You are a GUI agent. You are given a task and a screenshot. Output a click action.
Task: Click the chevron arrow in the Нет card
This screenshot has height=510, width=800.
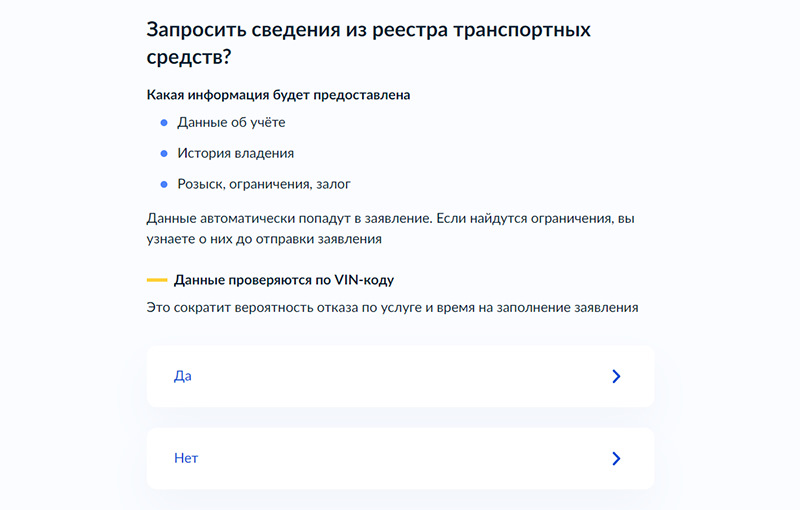tap(616, 458)
